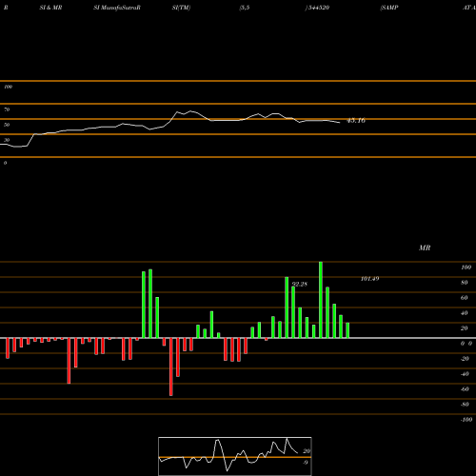
Task: Click the 101.49 value label
Action: pos(370,279)
